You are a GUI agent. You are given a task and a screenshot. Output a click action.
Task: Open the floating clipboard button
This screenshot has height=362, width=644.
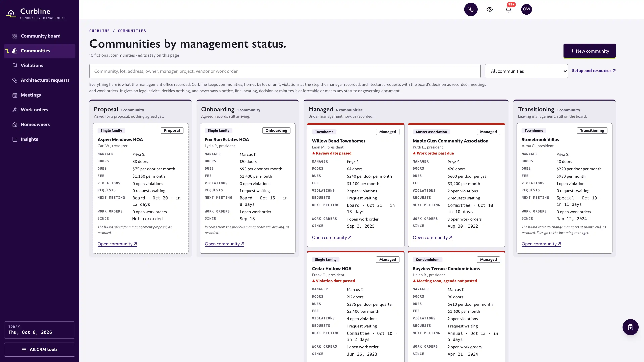point(630,327)
